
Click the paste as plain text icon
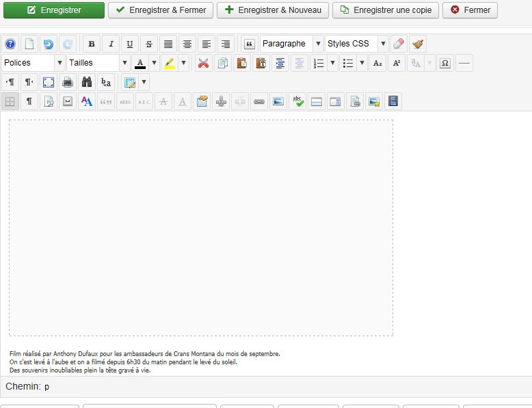(261, 63)
